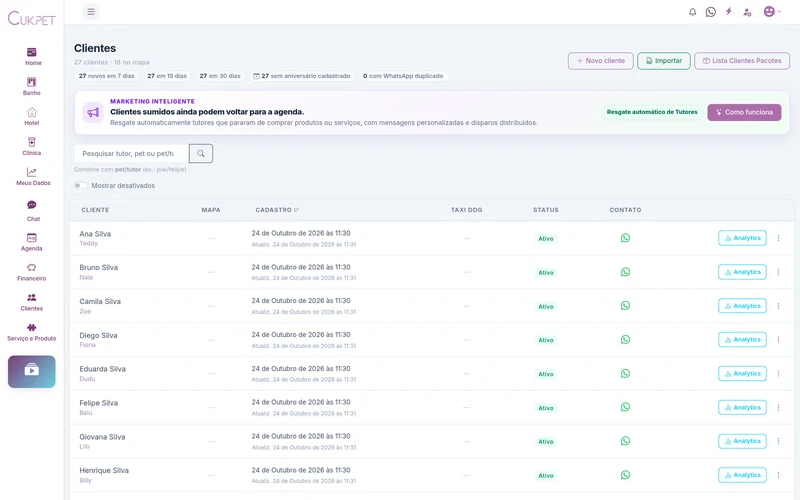Filter by sem aniversário cadastrado chip

[x=302, y=76]
